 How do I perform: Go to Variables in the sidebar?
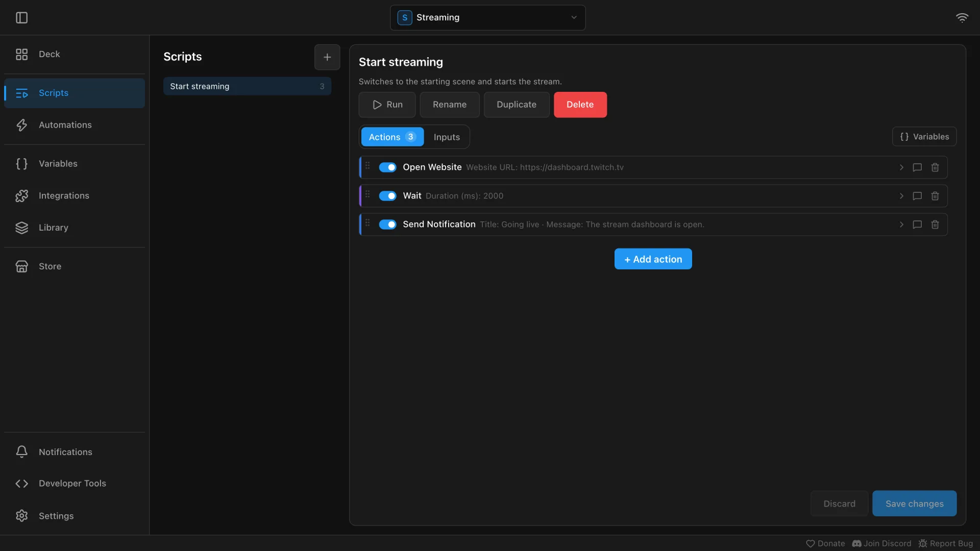(75, 164)
